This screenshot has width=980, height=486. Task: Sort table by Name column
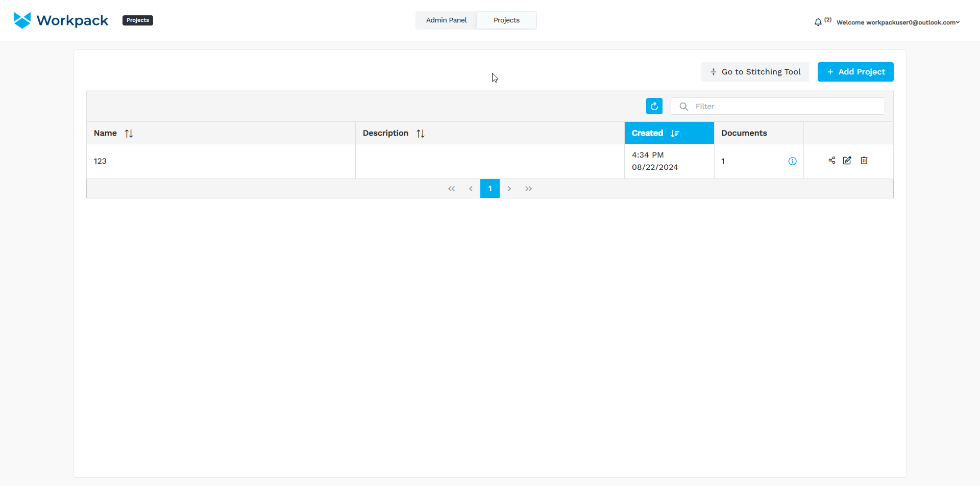(129, 133)
